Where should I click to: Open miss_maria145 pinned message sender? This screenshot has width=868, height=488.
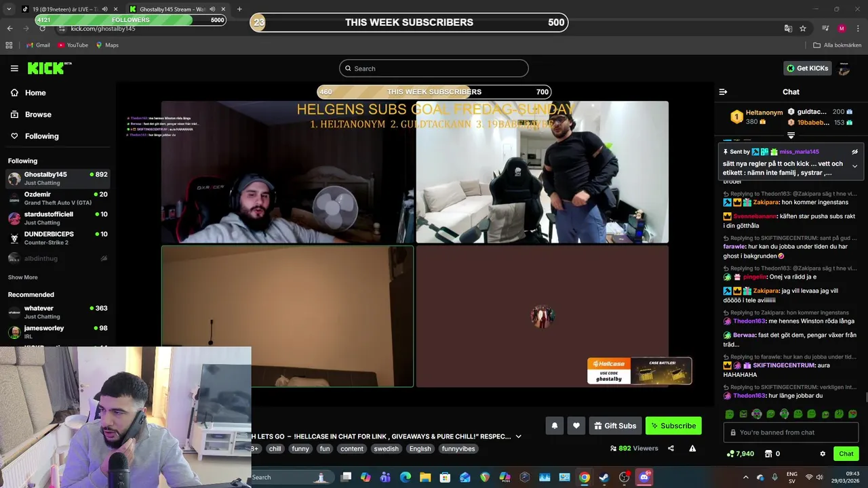799,152
